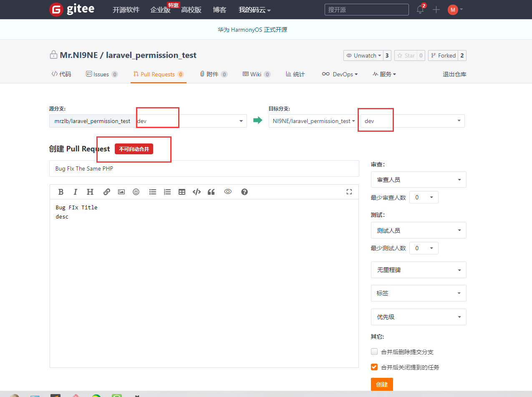Switch to the Issues tab
The image size is (532, 397).
tap(101, 74)
